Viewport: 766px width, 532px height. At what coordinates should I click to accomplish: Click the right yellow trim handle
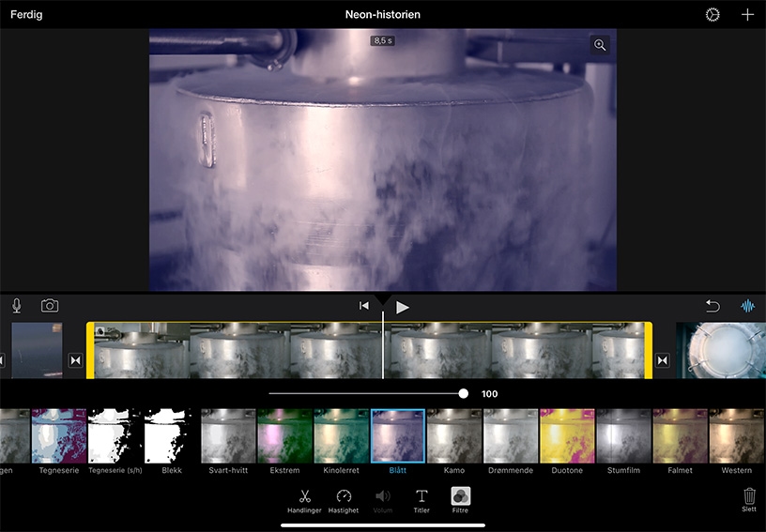point(649,350)
